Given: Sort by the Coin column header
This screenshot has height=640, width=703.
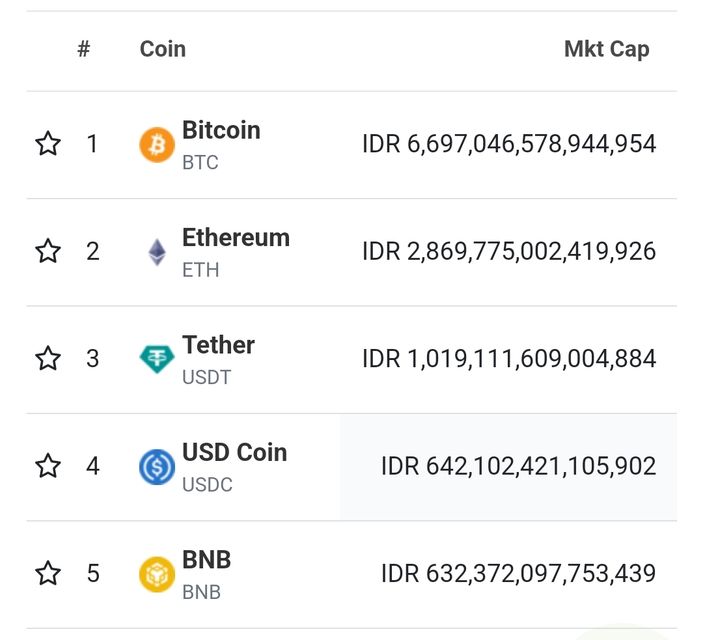Looking at the screenshot, I should click(162, 49).
